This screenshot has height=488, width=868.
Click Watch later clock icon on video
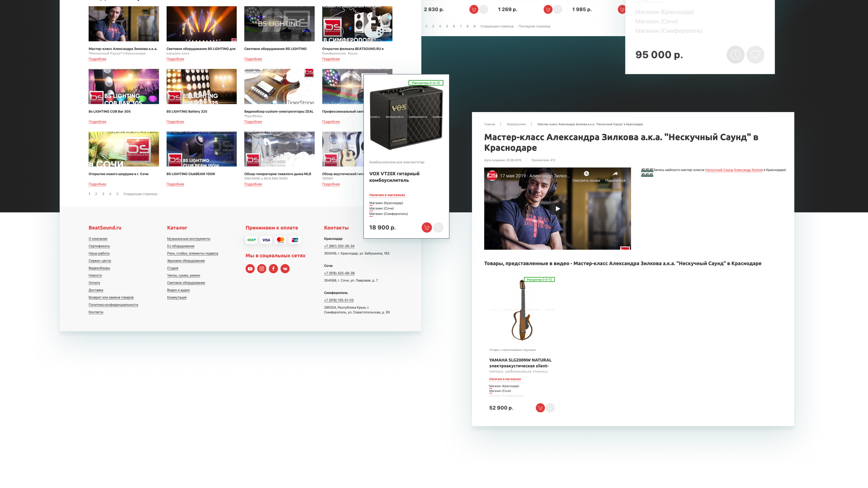(586, 174)
